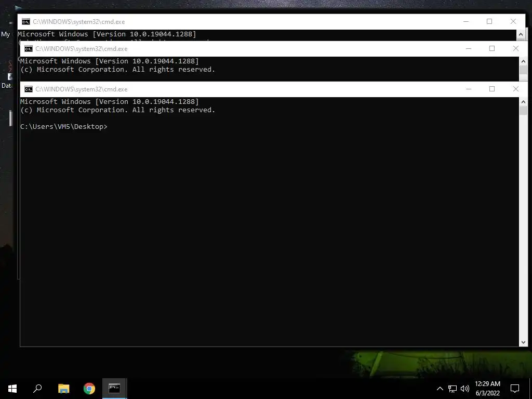The height and width of the screenshot is (399, 532).
Task: Click front window scrollbar down arrow
Action: pyautogui.click(x=523, y=342)
